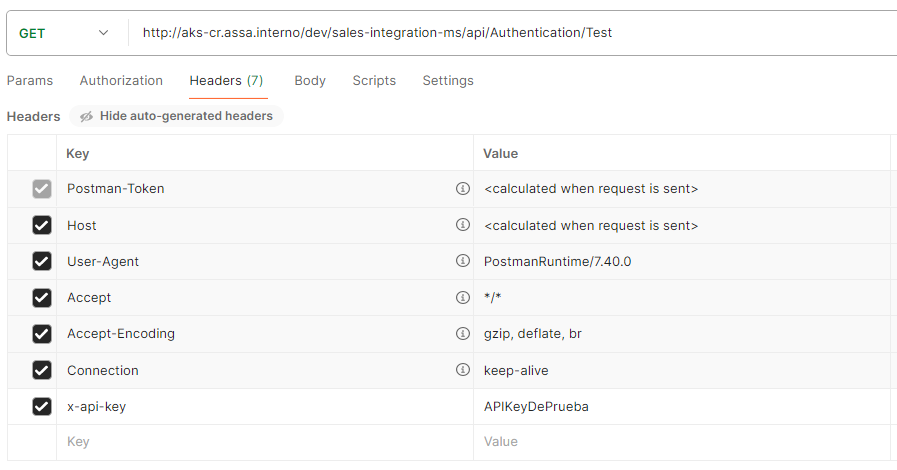Click the keep-alive value

516,371
